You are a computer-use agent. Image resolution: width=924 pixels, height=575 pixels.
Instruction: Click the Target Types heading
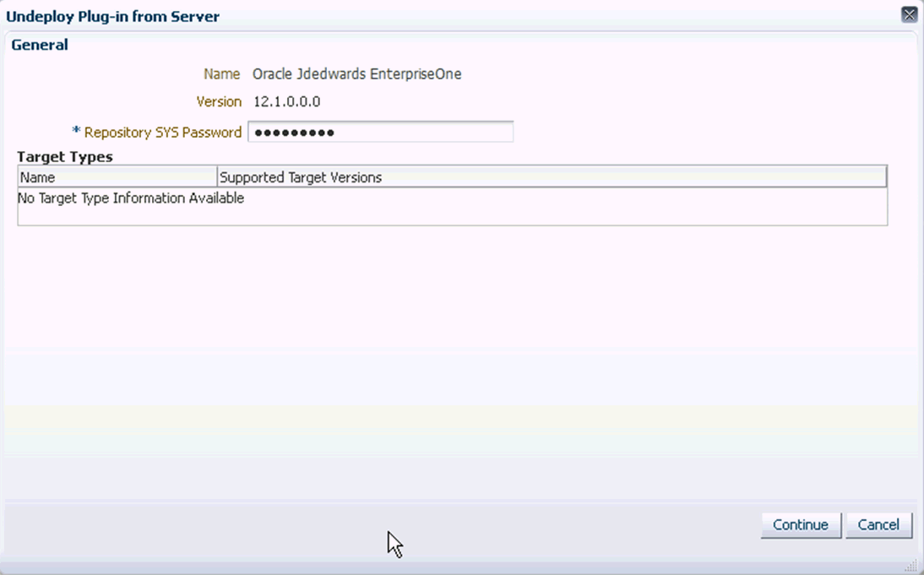pos(65,157)
